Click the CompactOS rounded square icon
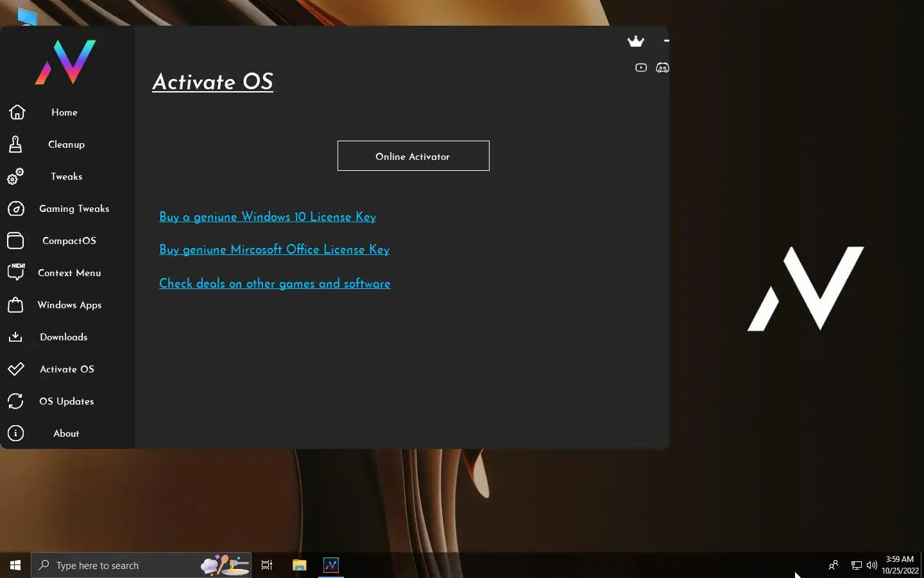Viewport: 924px width, 578px height. point(15,241)
